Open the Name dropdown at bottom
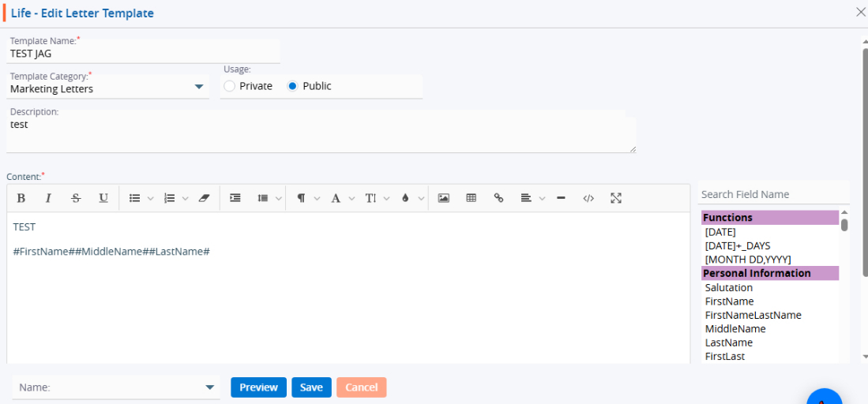 click(x=209, y=387)
